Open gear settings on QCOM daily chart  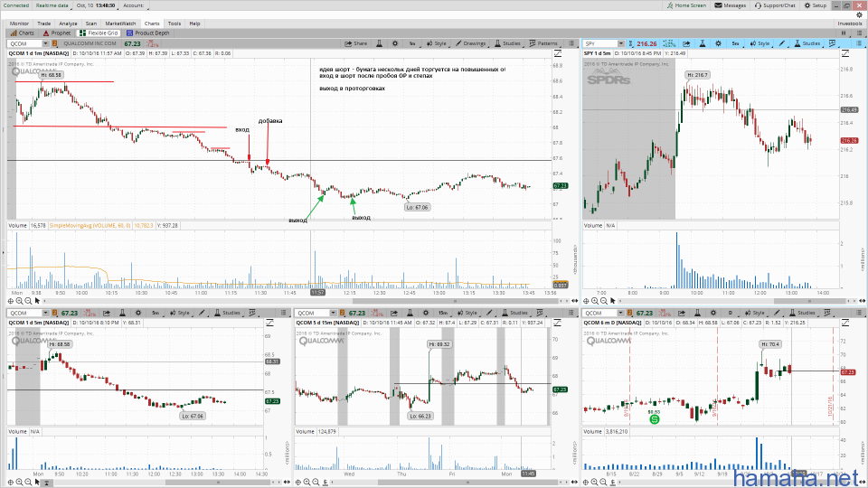pos(713,313)
